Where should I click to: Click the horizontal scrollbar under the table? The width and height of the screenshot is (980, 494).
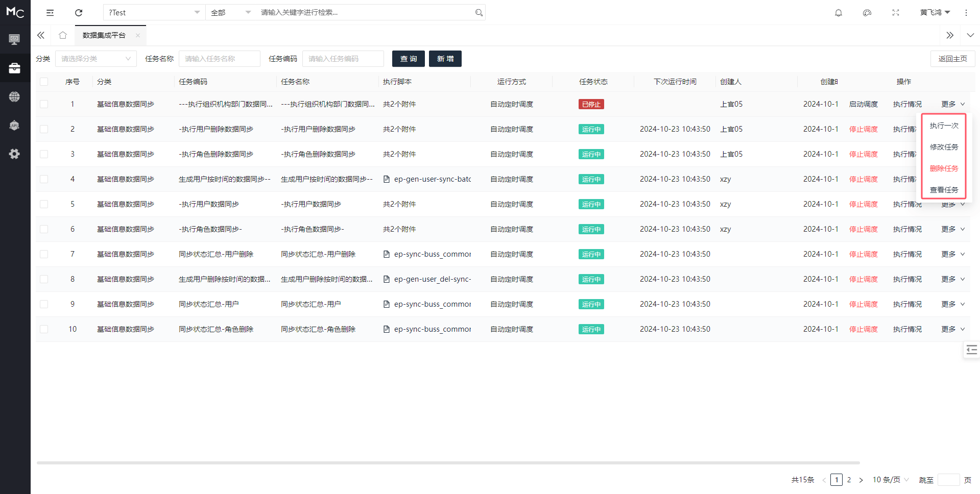click(x=448, y=463)
